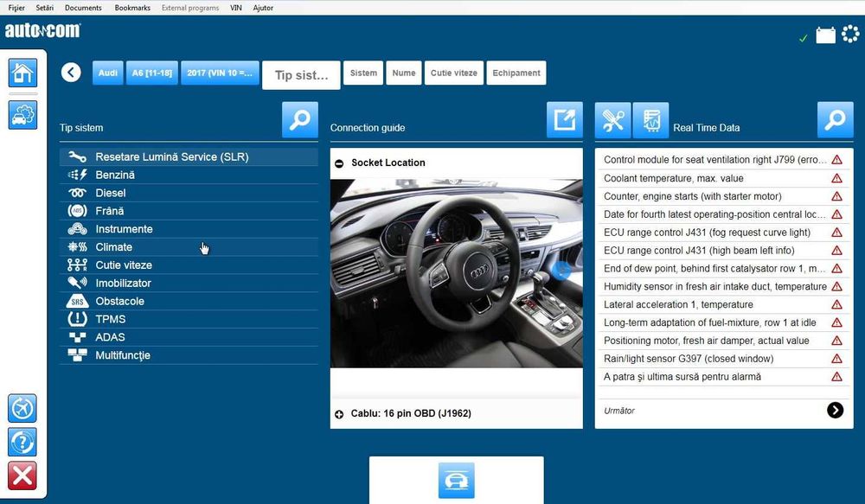Switch to the Nume tab

tap(404, 73)
